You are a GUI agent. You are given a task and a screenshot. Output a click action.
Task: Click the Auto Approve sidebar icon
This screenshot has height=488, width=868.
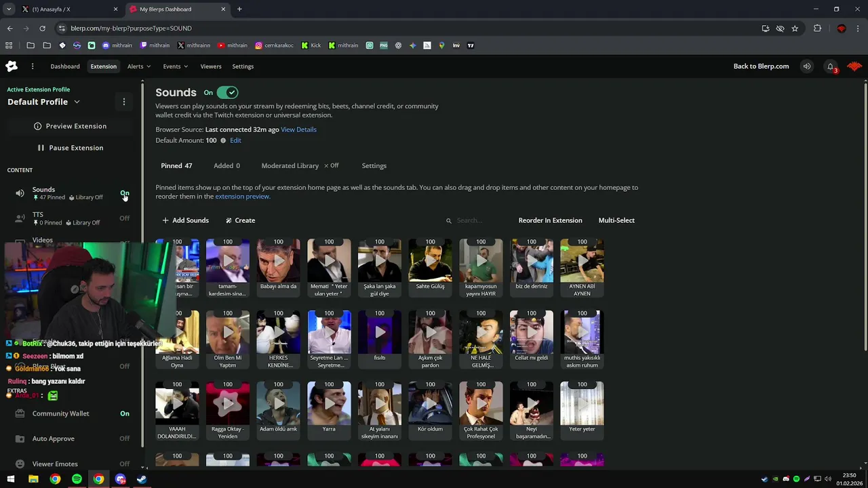click(20, 439)
